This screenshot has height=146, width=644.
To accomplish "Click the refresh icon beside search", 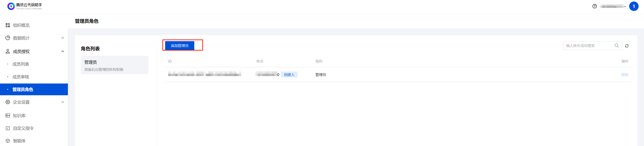I will (x=627, y=46).
